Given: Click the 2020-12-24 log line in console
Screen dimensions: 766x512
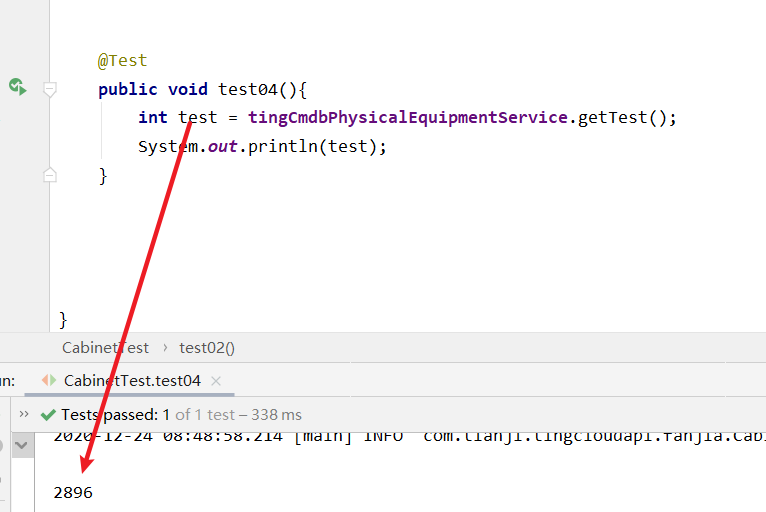Looking at the screenshot, I should pos(409,437).
